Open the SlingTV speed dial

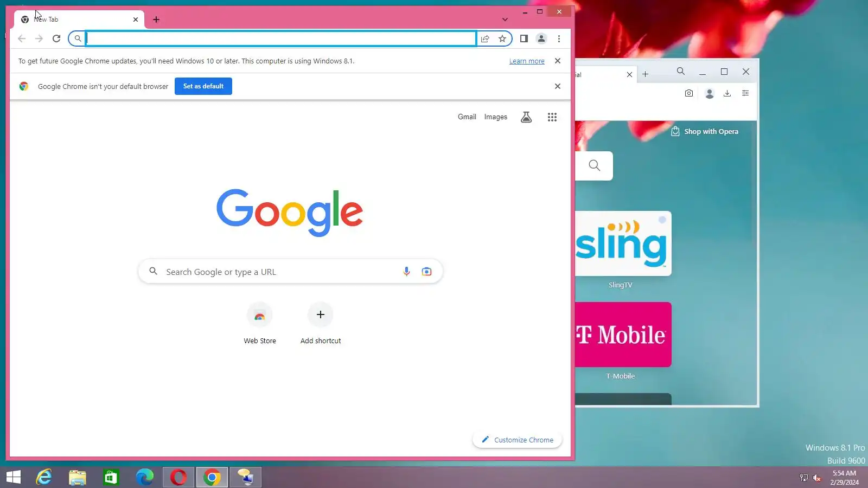click(623, 243)
